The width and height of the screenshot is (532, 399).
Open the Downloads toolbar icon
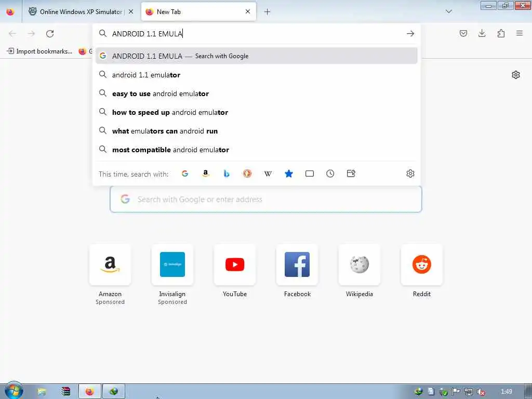click(482, 33)
